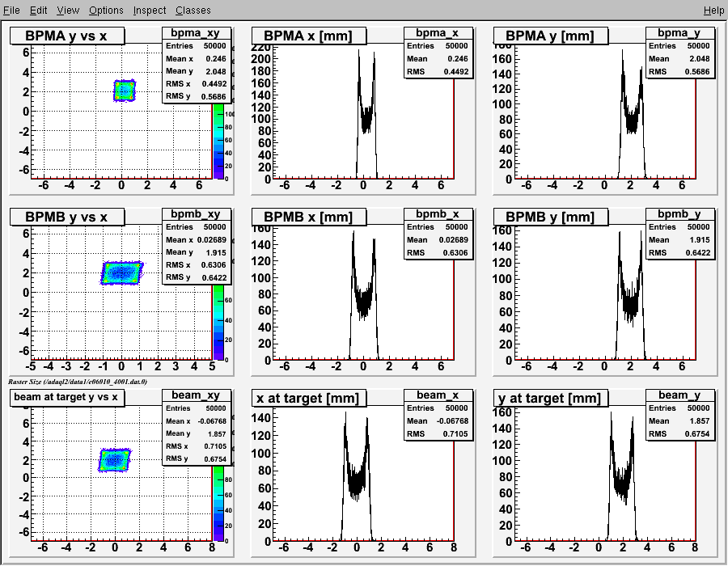
Task: Open the Options menu
Action: point(106,10)
